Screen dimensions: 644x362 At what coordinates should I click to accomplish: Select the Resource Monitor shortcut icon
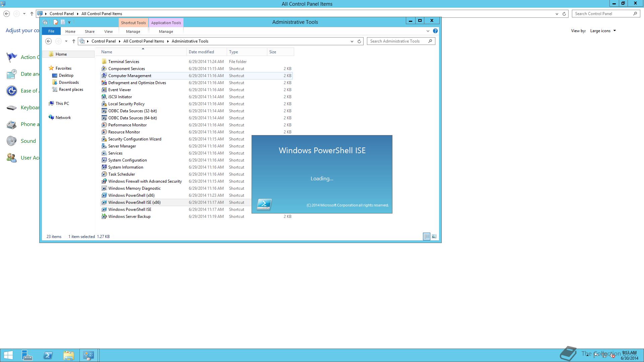pos(104,132)
